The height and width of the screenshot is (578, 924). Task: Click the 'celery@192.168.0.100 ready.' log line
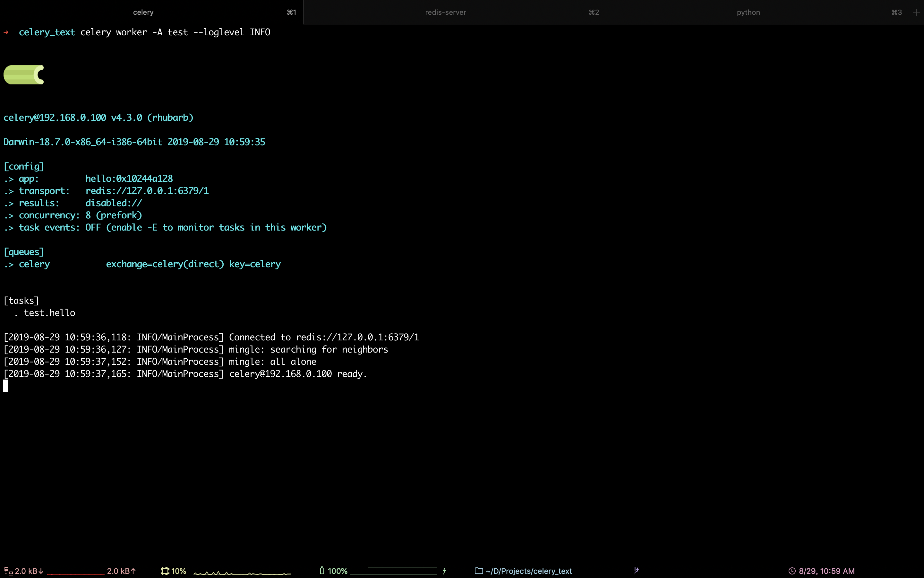tap(185, 374)
